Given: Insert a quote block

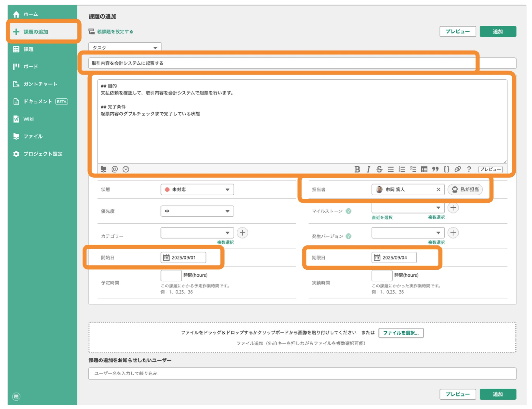Looking at the screenshot, I should pyautogui.click(x=435, y=169).
